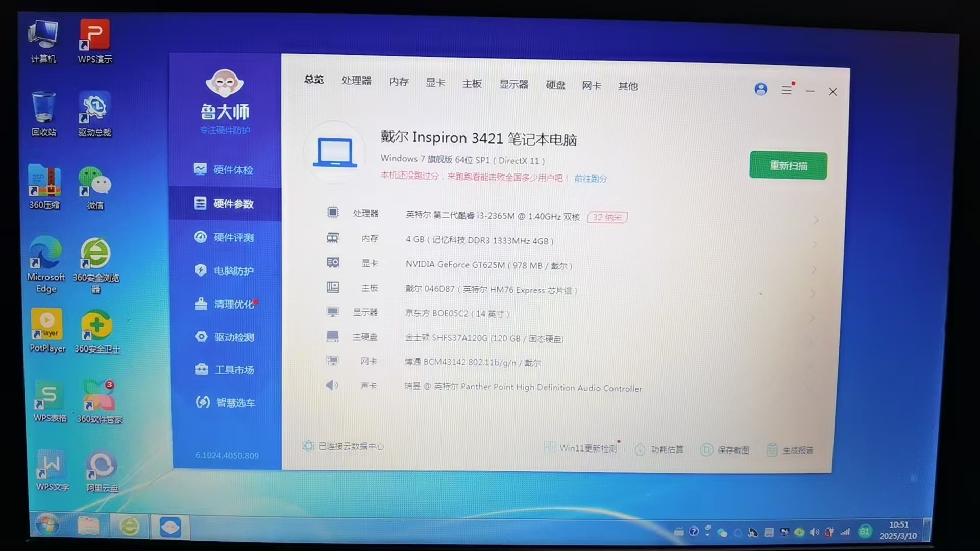The image size is (980, 551).
Task: Open 硬件评测 in the sidebar
Action: (225, 237)
